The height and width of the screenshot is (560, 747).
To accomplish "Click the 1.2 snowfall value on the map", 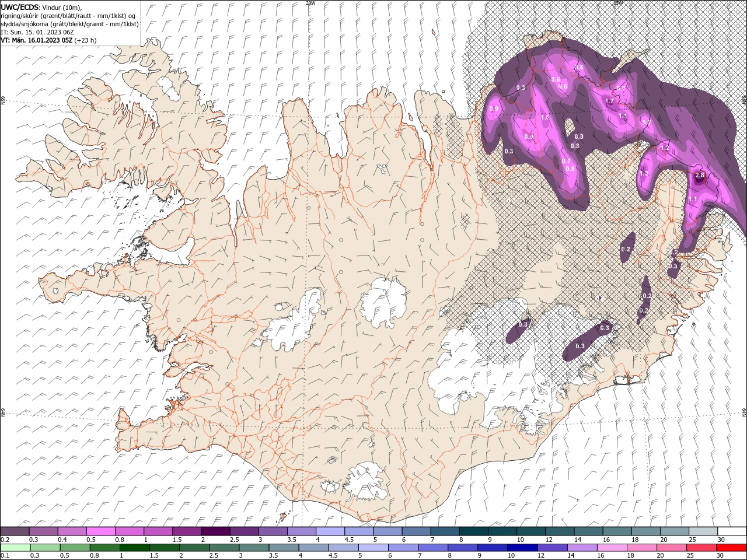I will (664, 148).
